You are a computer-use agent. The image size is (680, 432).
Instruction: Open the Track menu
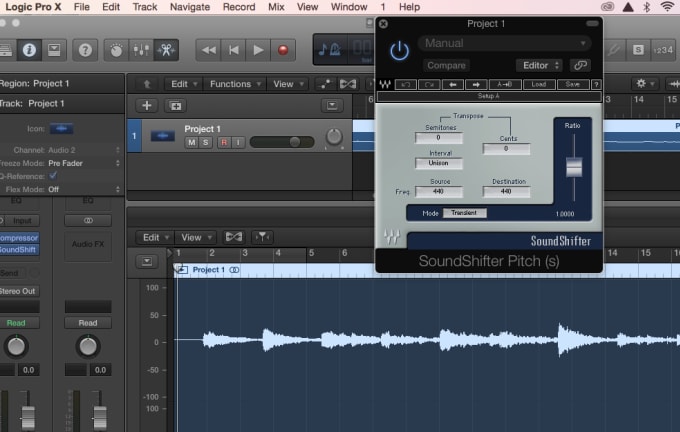tap(145, 7)
